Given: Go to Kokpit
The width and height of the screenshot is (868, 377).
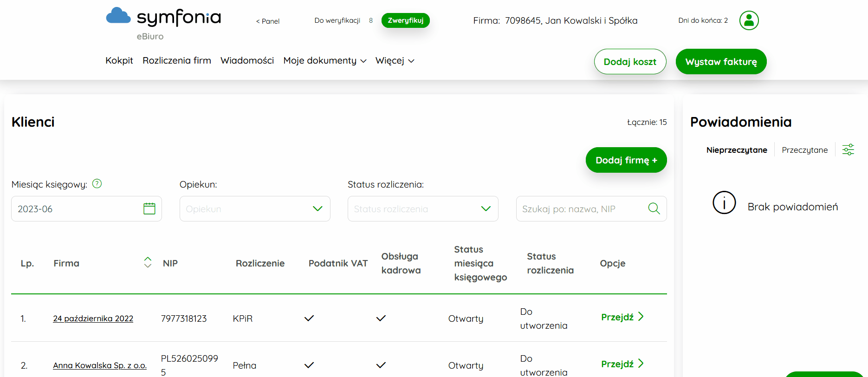Looking at the screenshot, I should point(119,60).
